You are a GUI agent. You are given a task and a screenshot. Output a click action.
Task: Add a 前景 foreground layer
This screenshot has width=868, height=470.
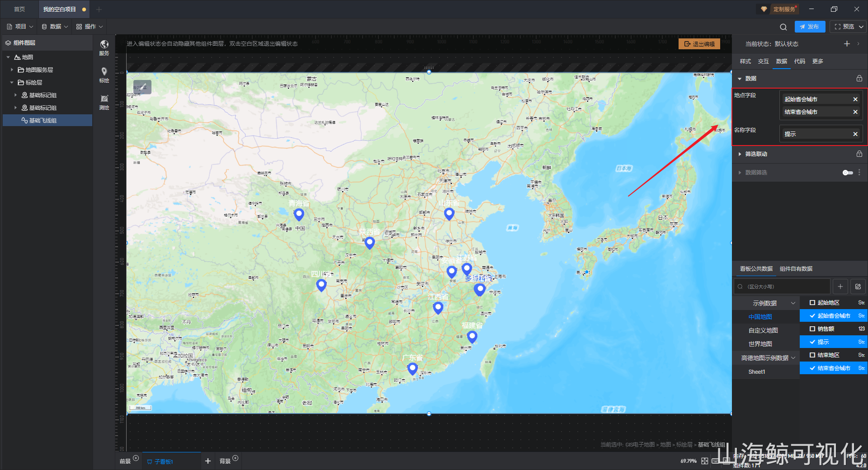[136, 458]
